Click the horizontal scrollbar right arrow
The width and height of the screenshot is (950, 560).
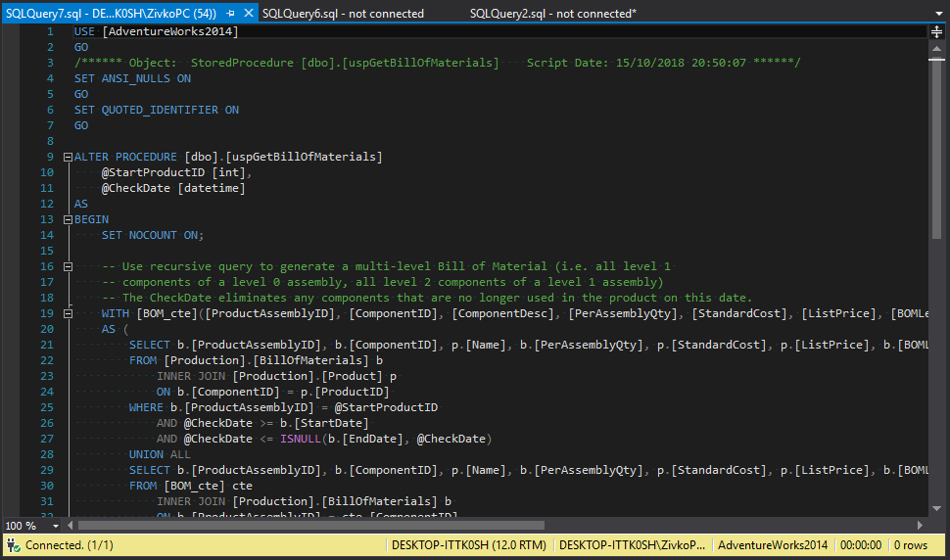coord(920,526)
